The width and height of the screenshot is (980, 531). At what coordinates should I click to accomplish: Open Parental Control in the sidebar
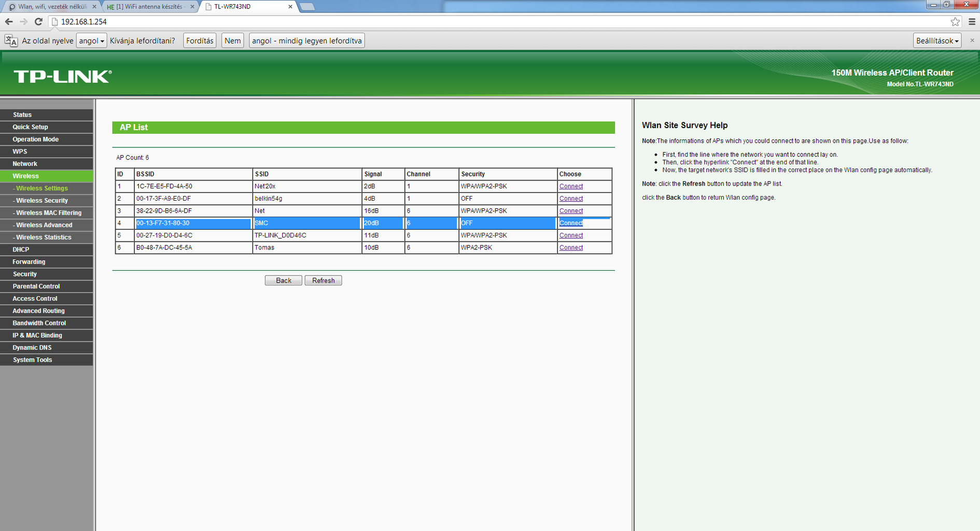pos(47,286)
